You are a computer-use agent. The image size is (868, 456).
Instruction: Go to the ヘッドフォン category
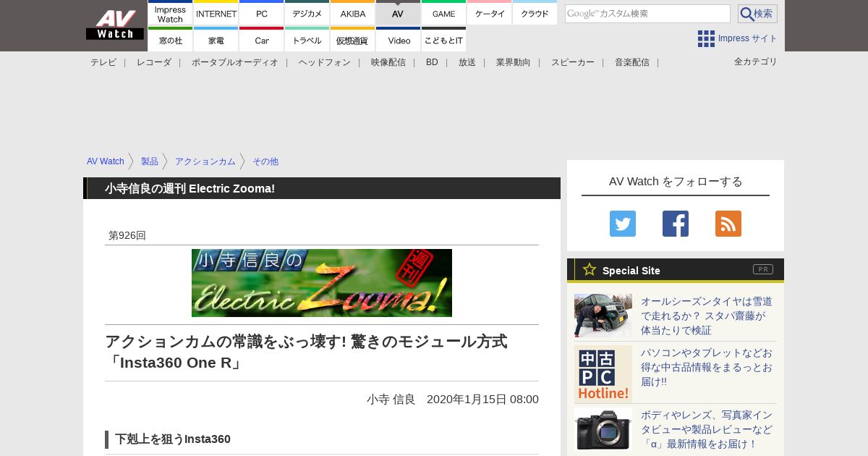(325, 62)
